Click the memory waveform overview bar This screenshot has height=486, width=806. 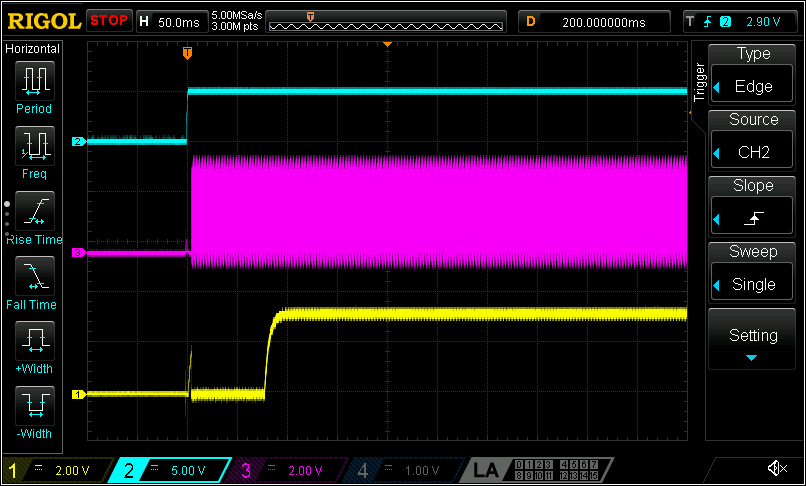coord(386,22)
